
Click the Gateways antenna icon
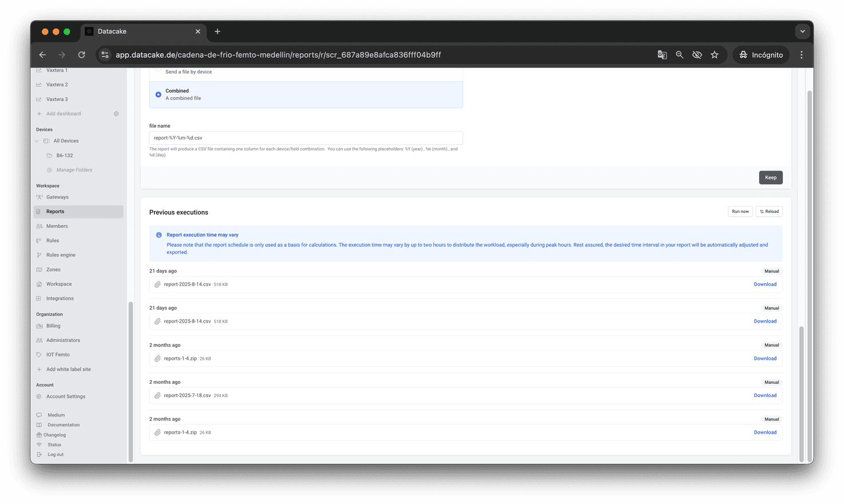coord(39,197)
